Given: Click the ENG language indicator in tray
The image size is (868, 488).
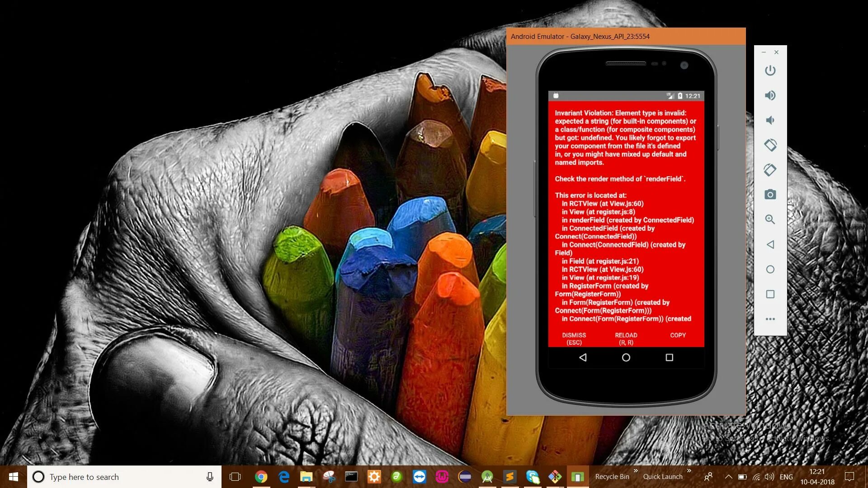Looking at the screenshot, I should pyautogui.click(x=786, y=477).
